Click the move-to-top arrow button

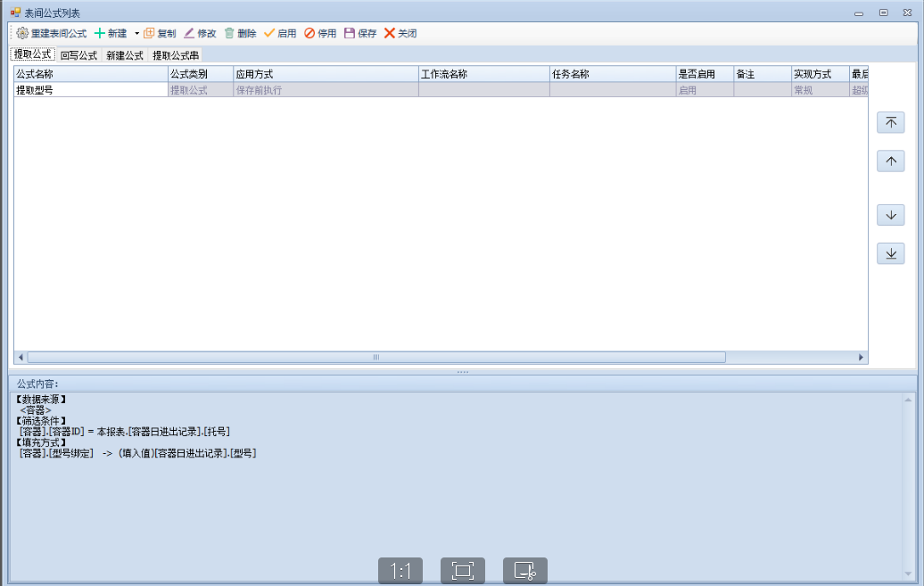890,123
